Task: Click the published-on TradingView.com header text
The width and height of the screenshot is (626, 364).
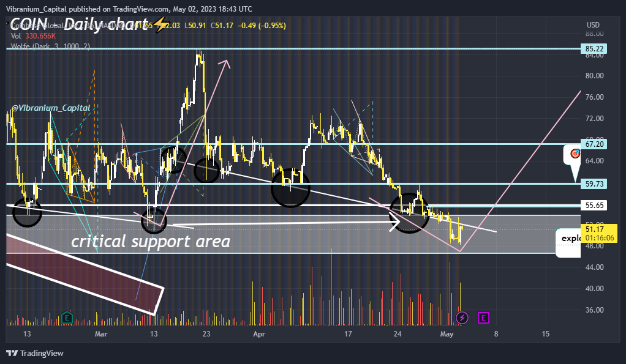Action: [x=129, y=9]
